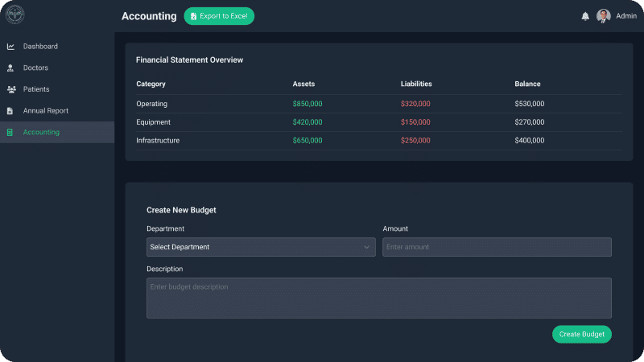Screen dimensions: 644x362
Task: Focus the Enter amount field
Action: click(x=497, y=247)
